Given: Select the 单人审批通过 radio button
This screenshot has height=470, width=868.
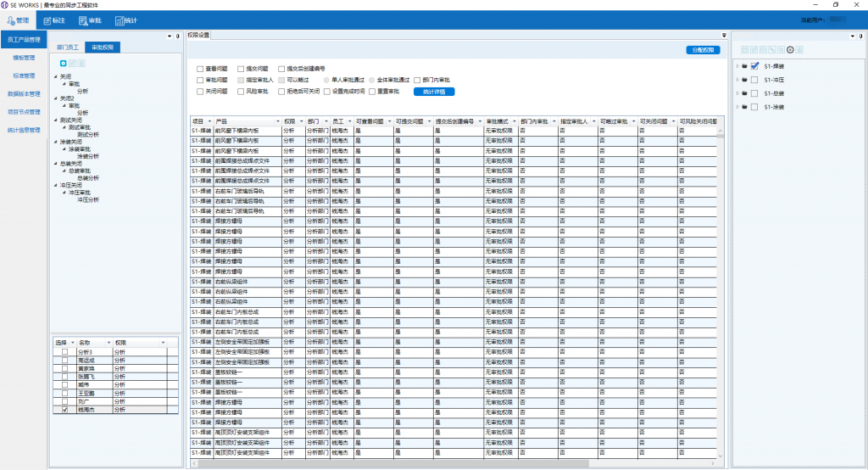Looking at the screenshot, I should tap(326, 79).
